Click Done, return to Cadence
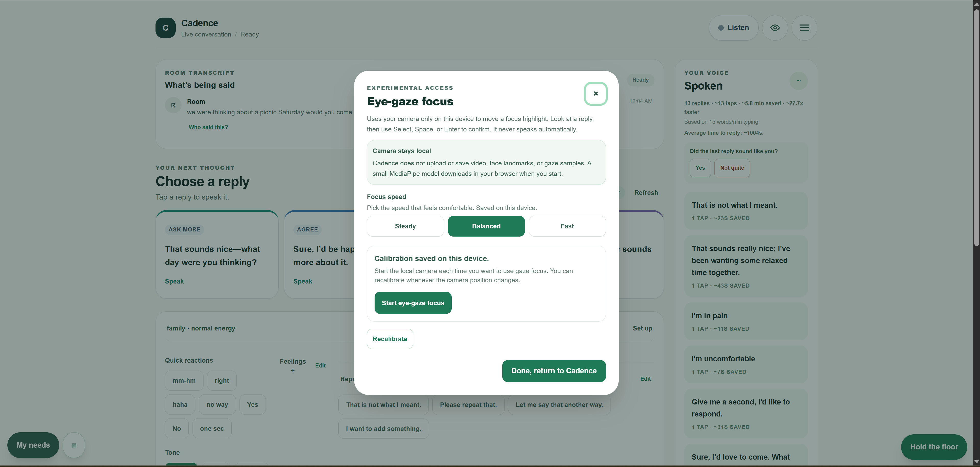The image size is (980, 467). point(554,371)
